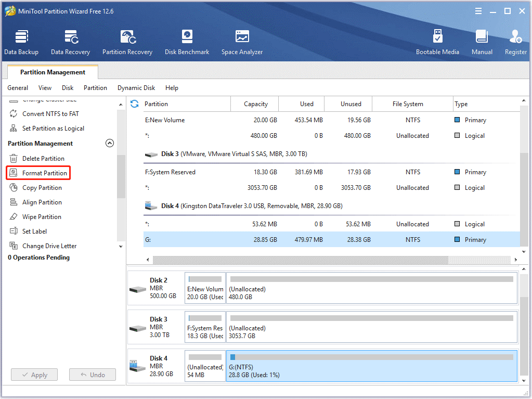Open the Help menu
The width and height of the screenshot is (532, 399).
click(172, 88)
